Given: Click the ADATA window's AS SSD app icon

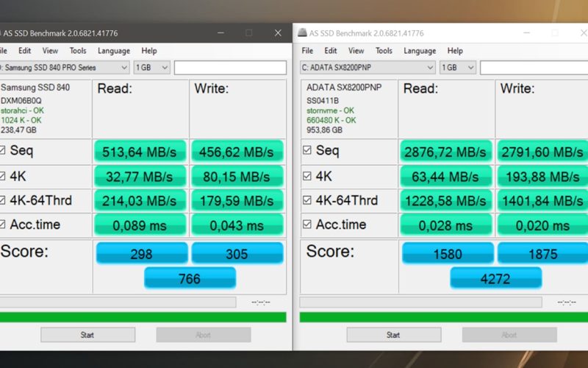Looking at the screenshot, I should coord(302,32).
